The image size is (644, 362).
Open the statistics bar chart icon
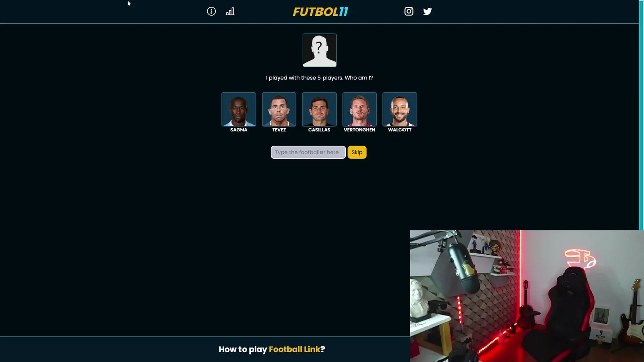[230, 11]
